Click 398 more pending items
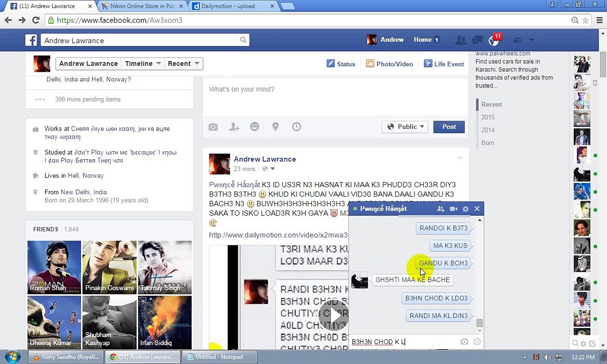Screen dimensions: 607x364 click(x=88, y=100)
